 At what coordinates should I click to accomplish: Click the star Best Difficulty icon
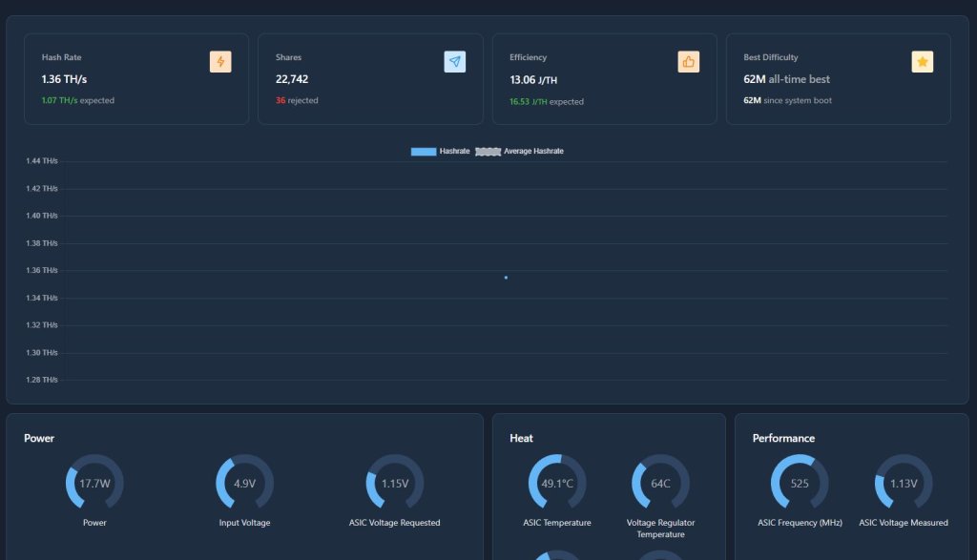[x=923, y=62]
